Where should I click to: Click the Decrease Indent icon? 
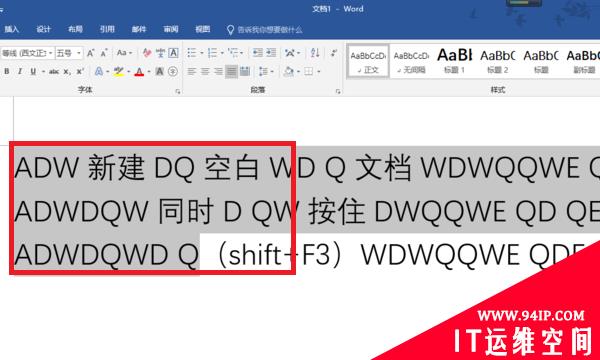(x=258, y=53)
